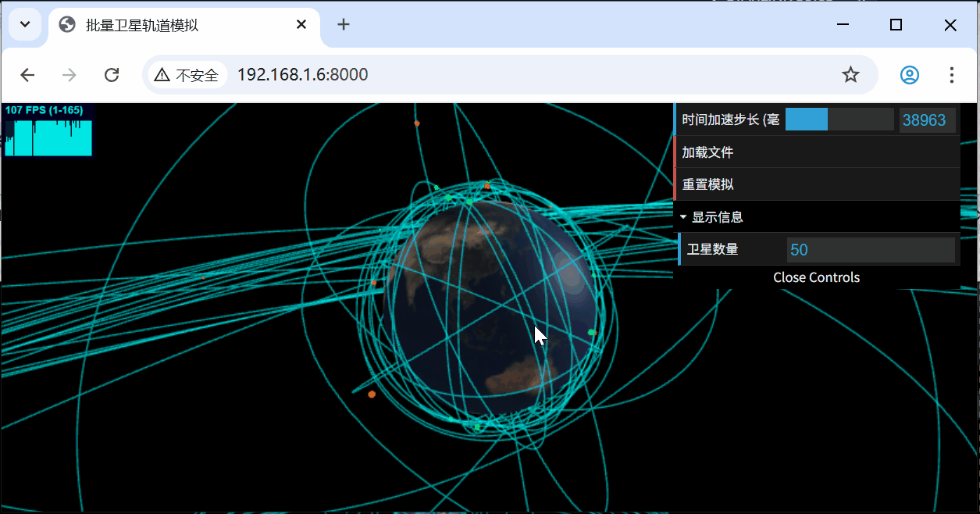This screenshot has width=980, height=514.
Task: Open Chrome three-dot menu
Action: (951, 75)
